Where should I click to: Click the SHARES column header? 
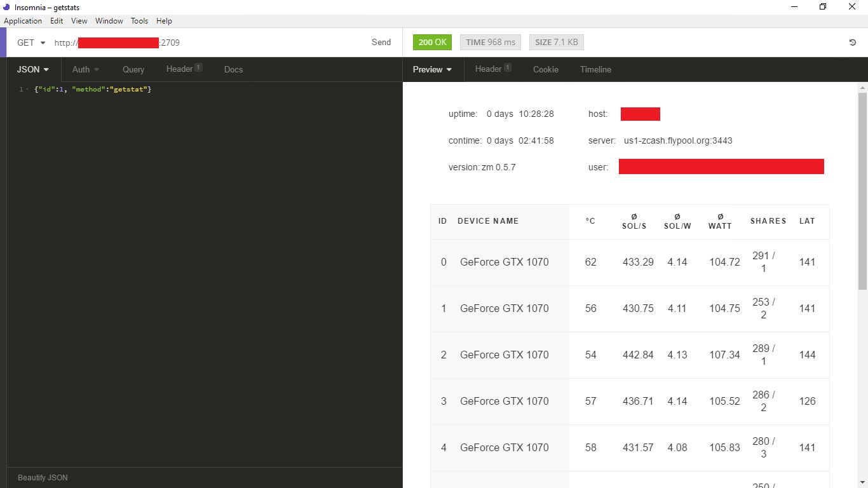tap(768, 221)
